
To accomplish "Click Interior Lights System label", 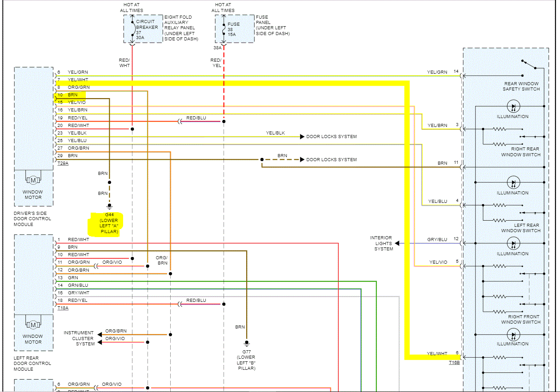I will [381, 243].
